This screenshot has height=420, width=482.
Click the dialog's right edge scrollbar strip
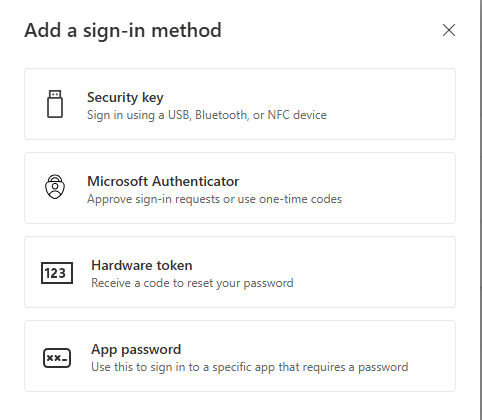click(480, 210)
